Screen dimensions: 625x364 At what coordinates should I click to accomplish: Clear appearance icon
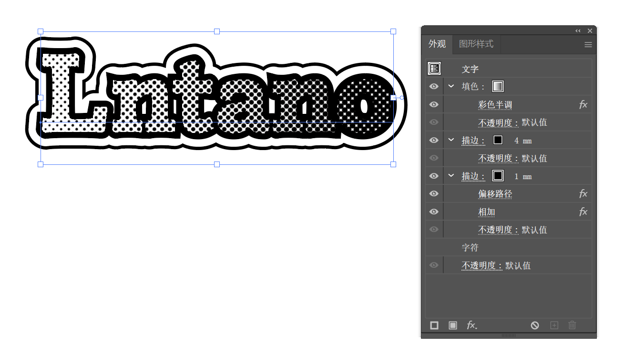point(535,325)
